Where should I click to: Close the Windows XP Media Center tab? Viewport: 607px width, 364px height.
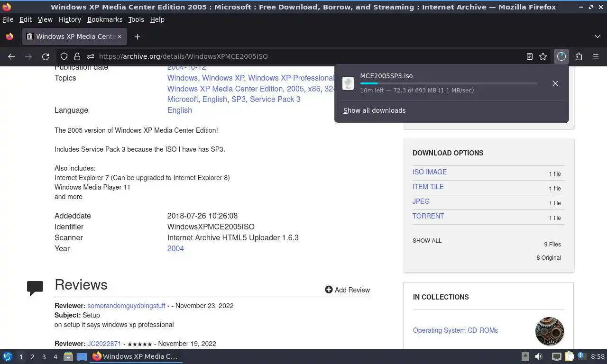click(x=120, y=36)
